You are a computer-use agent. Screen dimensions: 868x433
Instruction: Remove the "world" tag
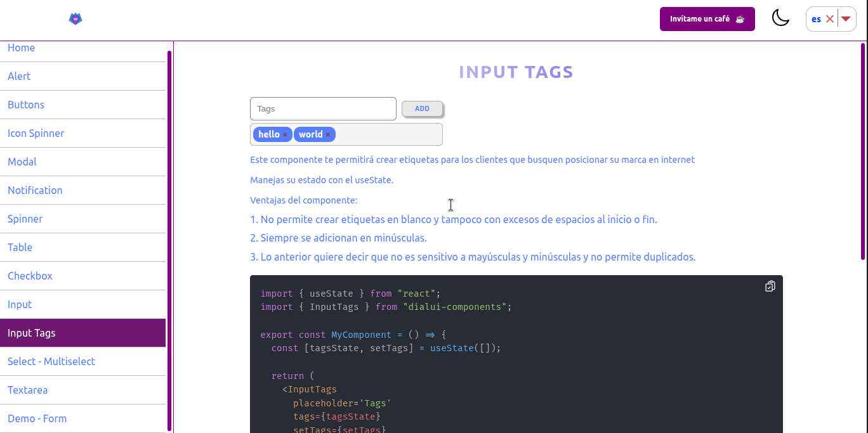tap(328, 135)
